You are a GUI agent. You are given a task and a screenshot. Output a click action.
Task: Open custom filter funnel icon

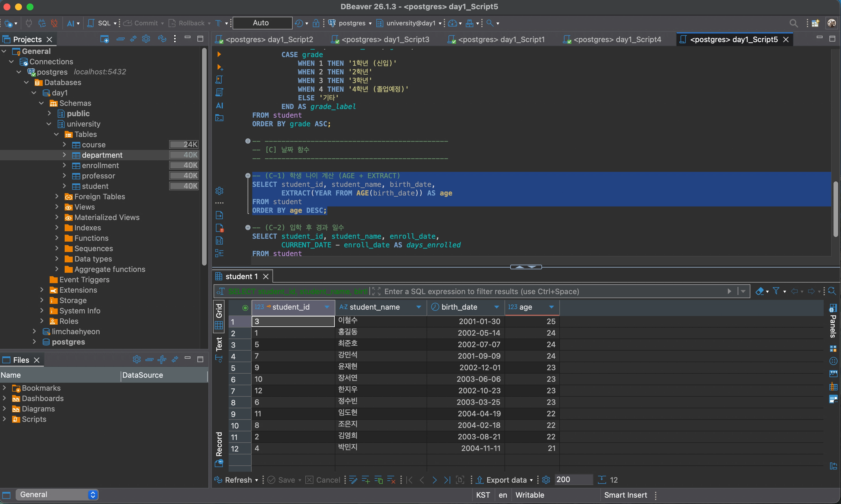(x=776, y=291)
